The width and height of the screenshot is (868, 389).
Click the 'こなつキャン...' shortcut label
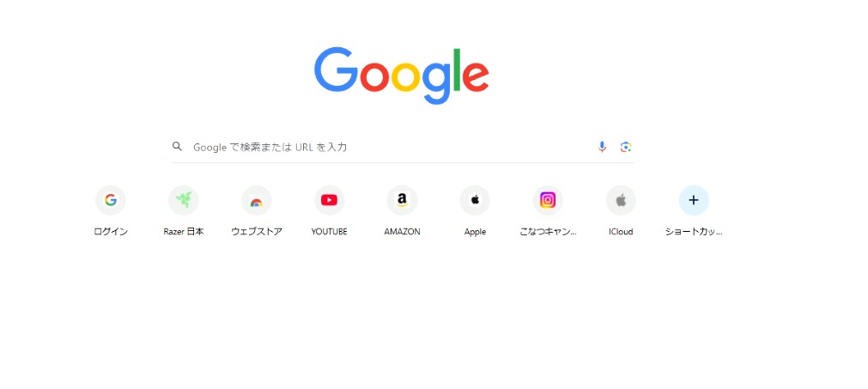point(548,232)
